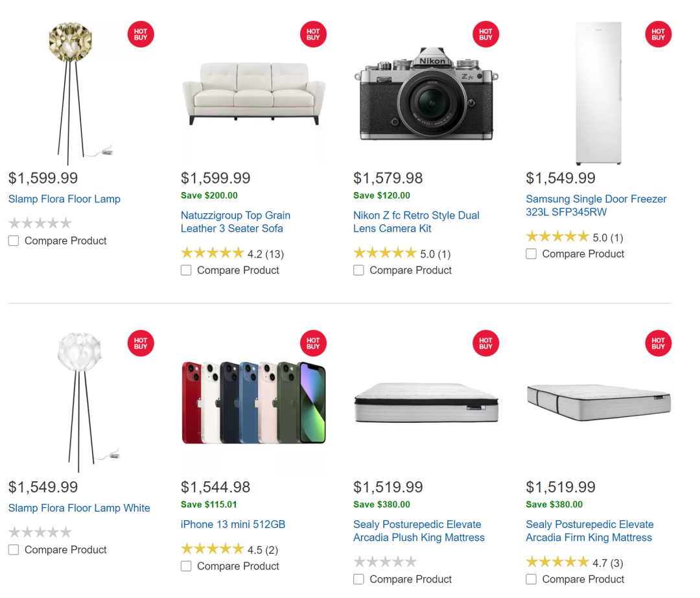This screenshot has width=700, height=598.
Task: Enable Compare Product for Nikon Z fc kit
Action: [358, 270]
